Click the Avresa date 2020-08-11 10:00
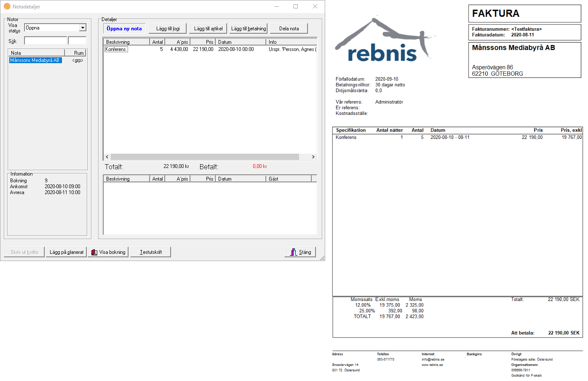 pyautogui.click(x=62, y=192)
